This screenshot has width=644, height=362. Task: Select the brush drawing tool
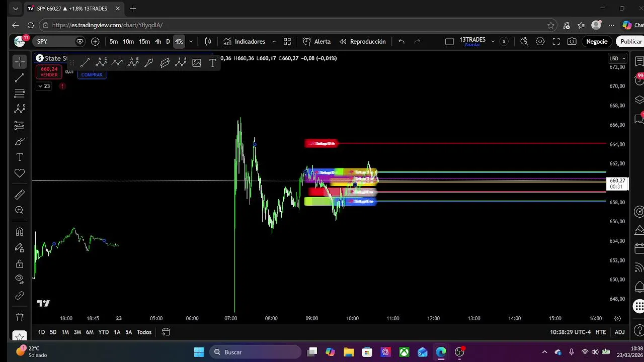[20, 142]
